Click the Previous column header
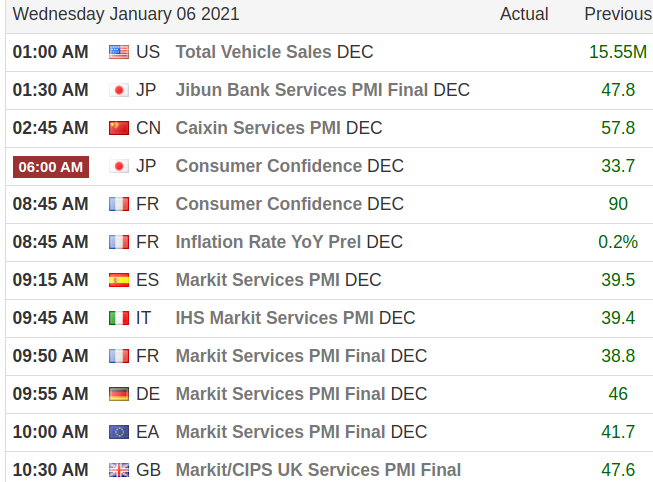Screen dimensions: 653x482 617,14
